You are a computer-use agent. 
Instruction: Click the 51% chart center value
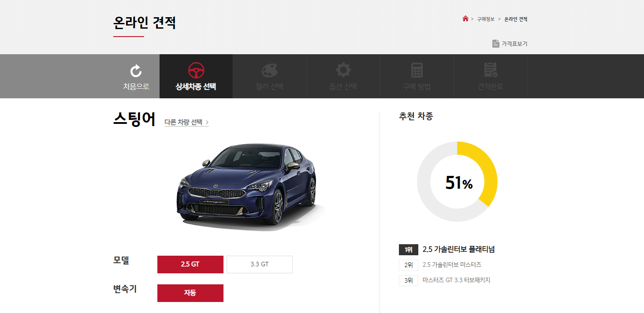coord(458,183)
